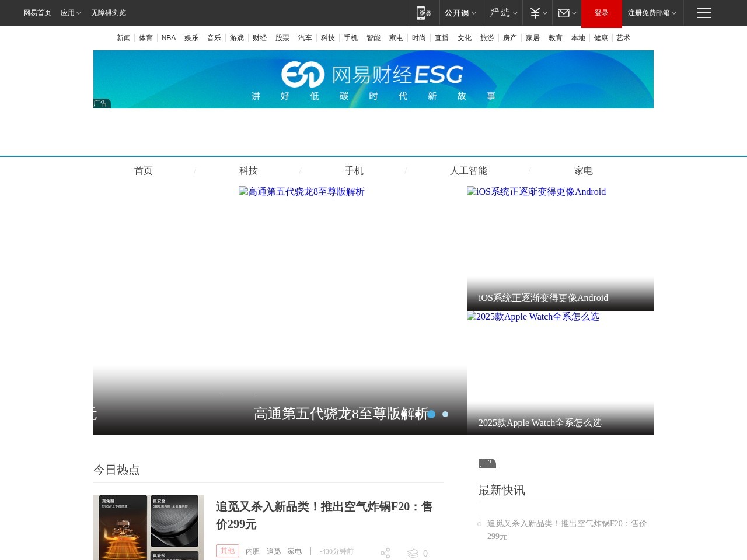Screen dimensions: 747x560
Task: Open the 文化 channel
Action: click(x=465, y=38)
